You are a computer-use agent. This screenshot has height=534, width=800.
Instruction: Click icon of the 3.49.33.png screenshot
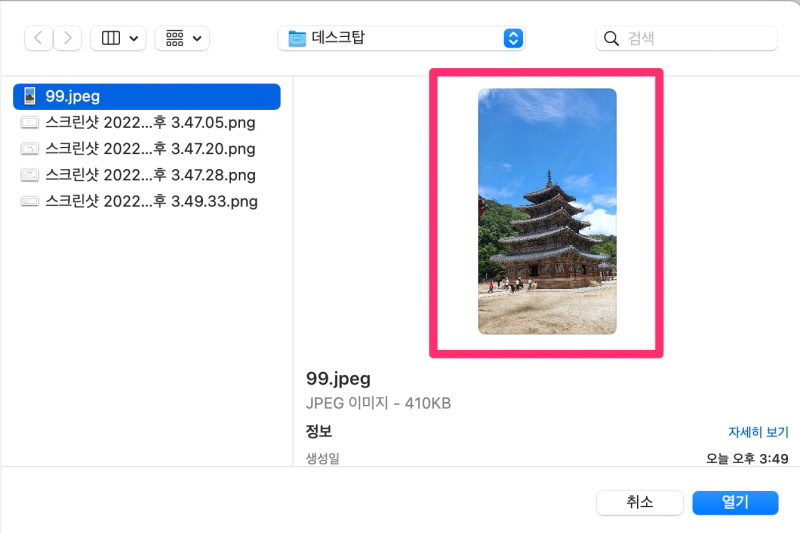[x=30, y=201]
